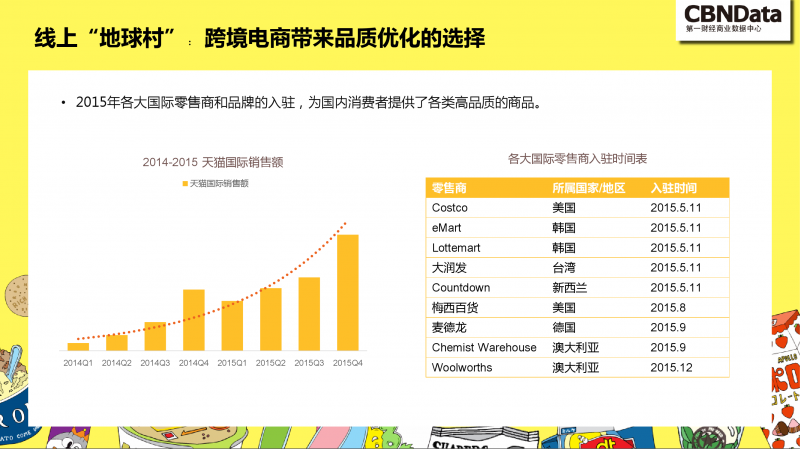Click the 2015Q4 bar in the chart

point(348,292)
